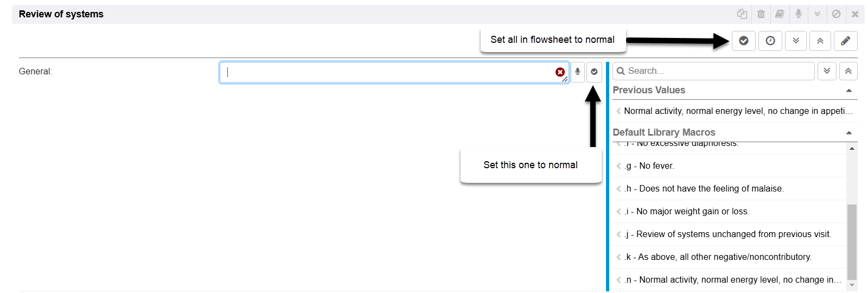Click the header microphone icon
This screenshot has height=293, width=868.
(x=799, y=14)
